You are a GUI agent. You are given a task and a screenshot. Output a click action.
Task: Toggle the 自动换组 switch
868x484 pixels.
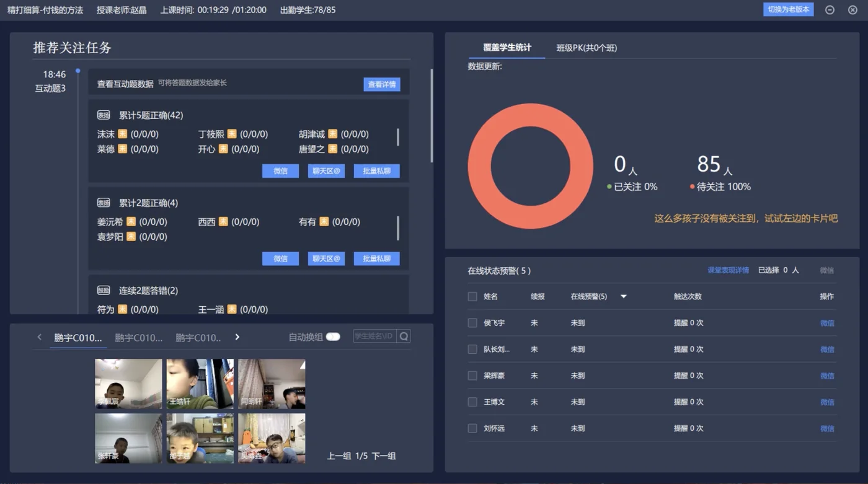coord(333,337)
